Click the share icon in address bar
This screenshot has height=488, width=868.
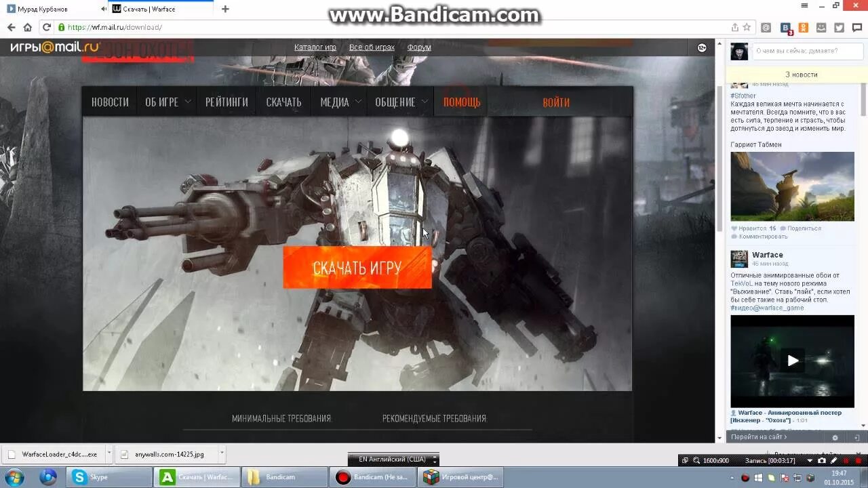click(734, 28)
